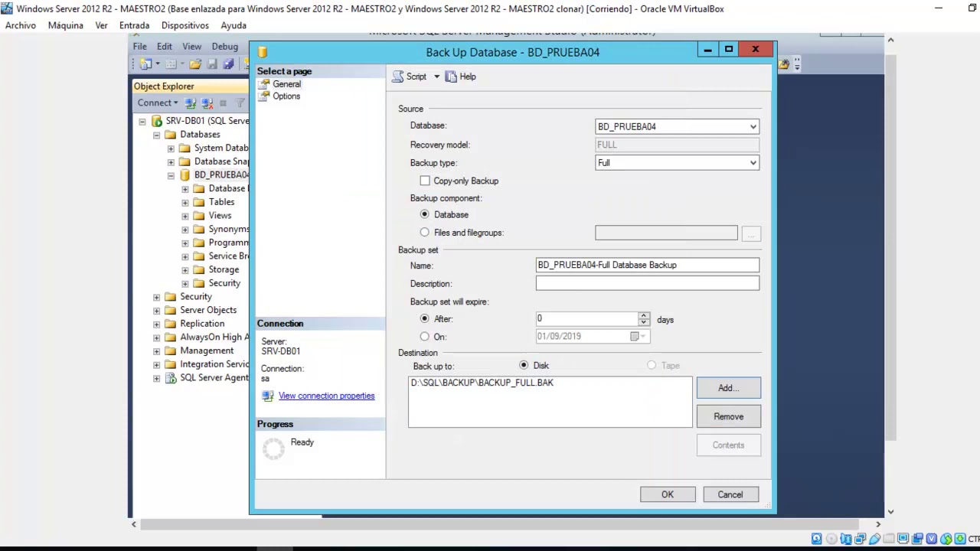Image resolution: width=980 pixels, height=551 pixels.
Task: Click the VirtualBox shared folders status icon
Action: (889, 539)
